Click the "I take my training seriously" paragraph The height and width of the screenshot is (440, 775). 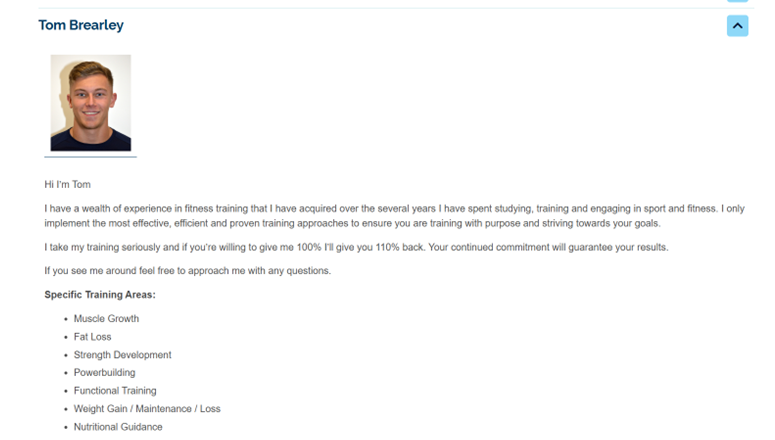[356, 247]
